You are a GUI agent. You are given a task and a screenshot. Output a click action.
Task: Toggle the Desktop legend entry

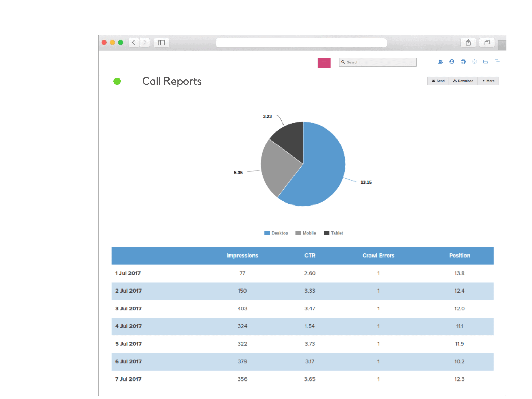coord(276,233)
